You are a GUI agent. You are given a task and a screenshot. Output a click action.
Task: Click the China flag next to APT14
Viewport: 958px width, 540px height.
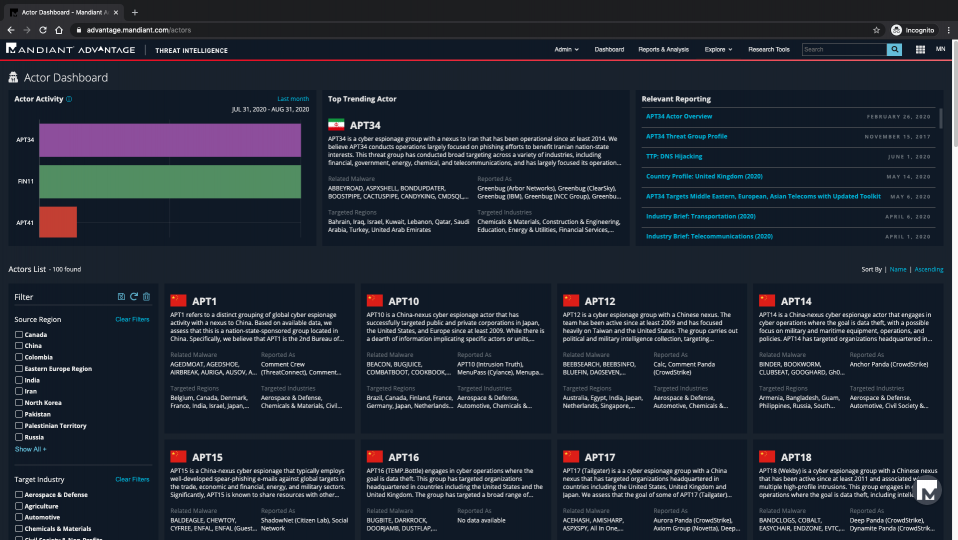(767, 301)
